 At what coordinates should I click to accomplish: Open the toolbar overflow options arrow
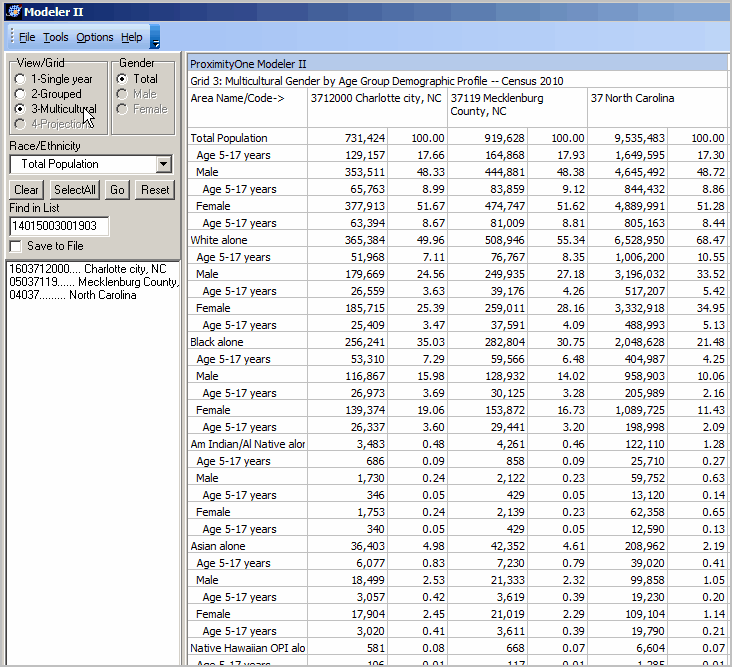[155, 37]
